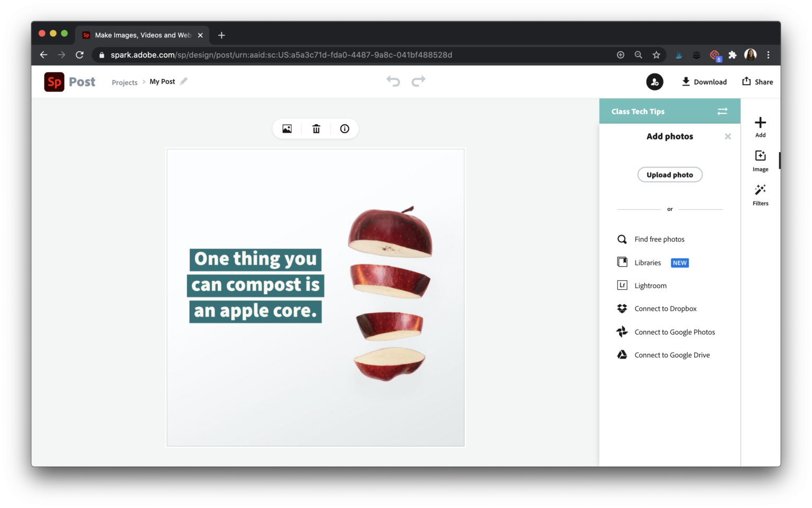The width and height of the screenshot is (812, 508).
Task: Select Find free photos option
Action: pos(659,239)
